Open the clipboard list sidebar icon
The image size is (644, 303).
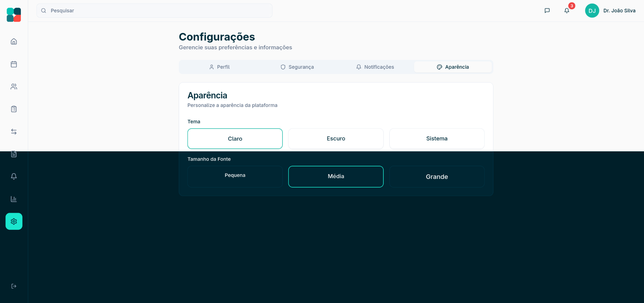click(x=14, y=109)
